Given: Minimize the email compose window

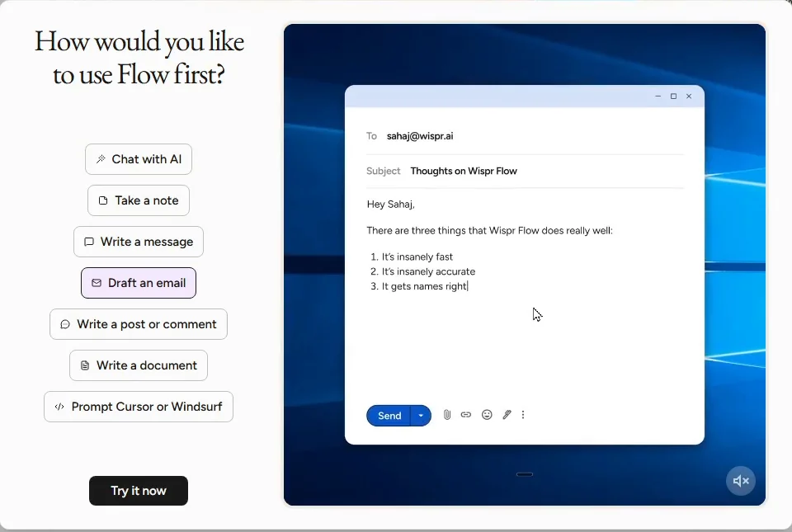Looking at the screenshot, I should (658, 96).
